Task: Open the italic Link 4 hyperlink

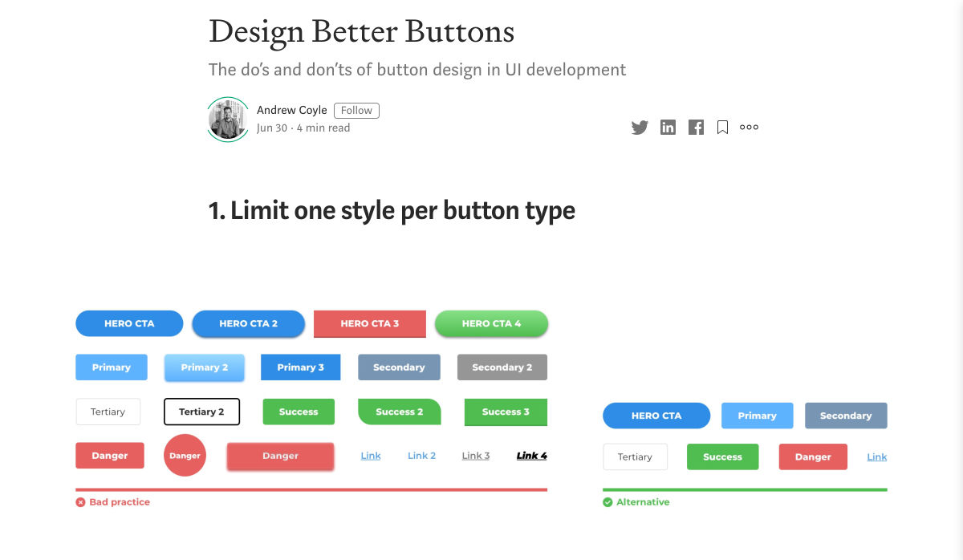Action: click(x=531, y=456)
